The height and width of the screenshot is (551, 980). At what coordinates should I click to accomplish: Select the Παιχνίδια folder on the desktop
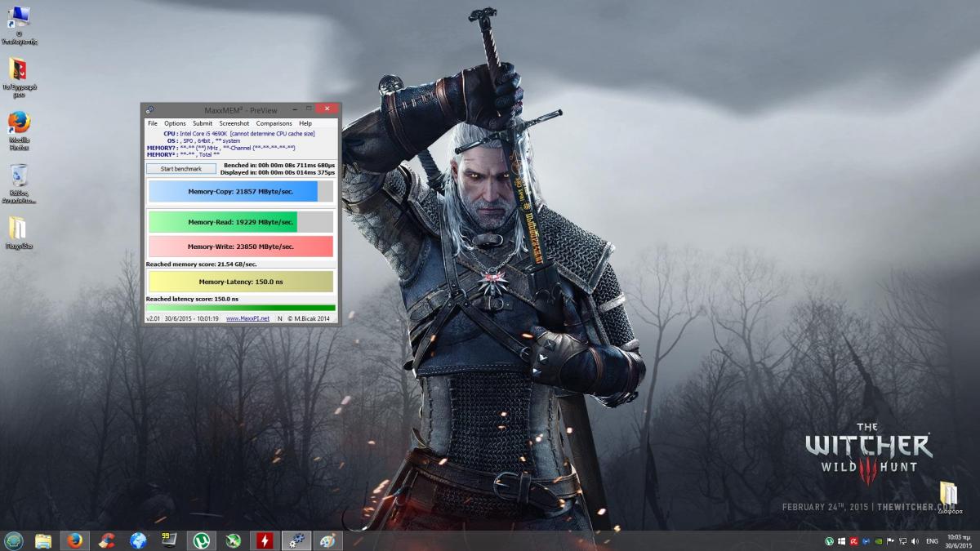[x=19, y=233]
